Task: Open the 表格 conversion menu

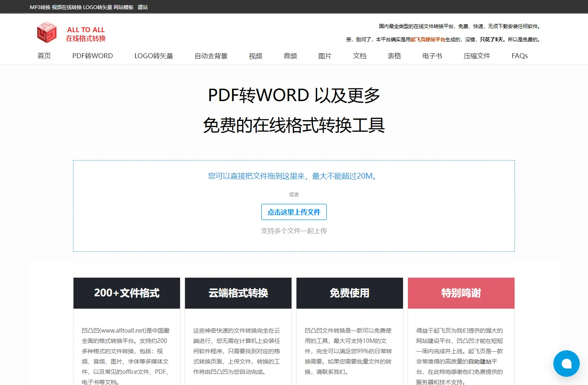Action: tap(394, 56)
